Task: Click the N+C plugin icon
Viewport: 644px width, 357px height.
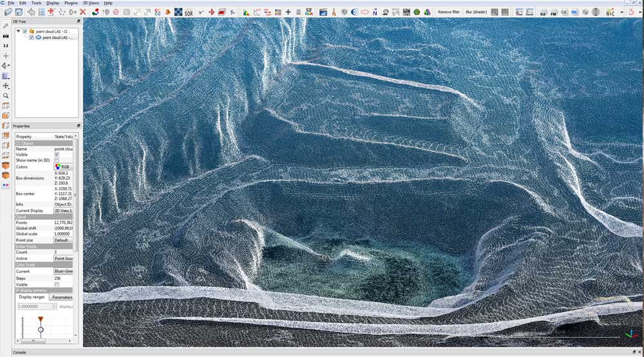Action: point(611,12)
